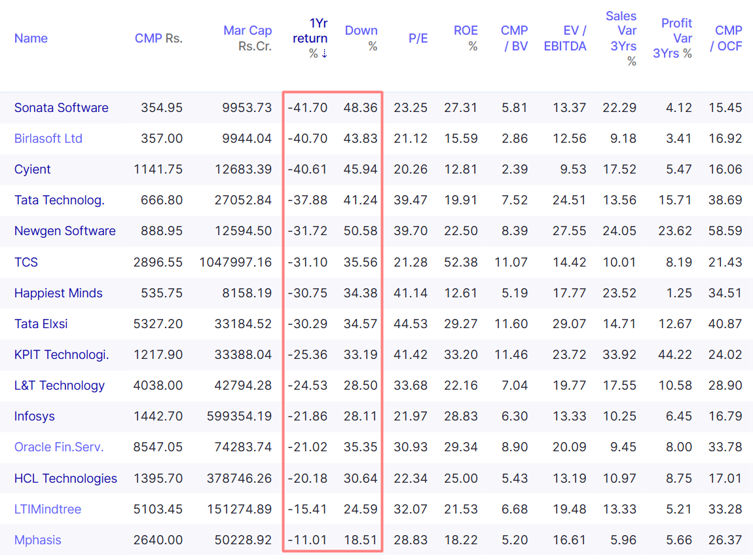This screenshot has height=560, width=753.
Task: Sort by EV / EBITDA column header
Action: [x=565, y=39]
